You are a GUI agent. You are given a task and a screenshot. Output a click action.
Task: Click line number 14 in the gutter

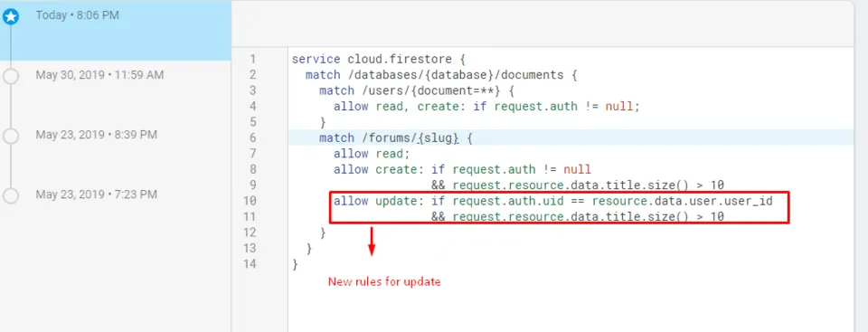[x=250, y=264]
